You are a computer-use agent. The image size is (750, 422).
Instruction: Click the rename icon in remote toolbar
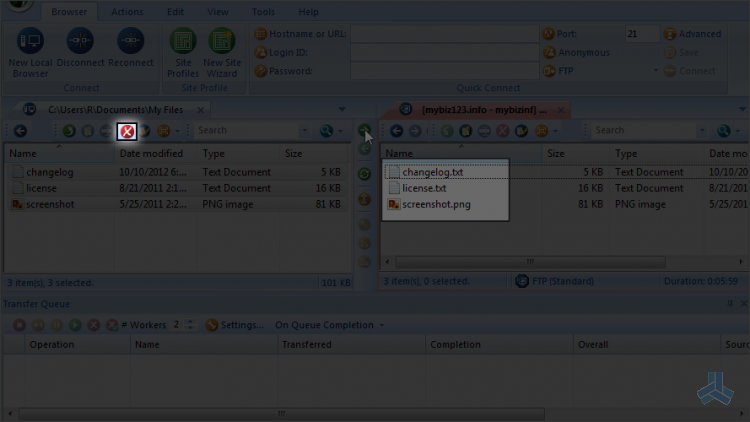(484, 131)
